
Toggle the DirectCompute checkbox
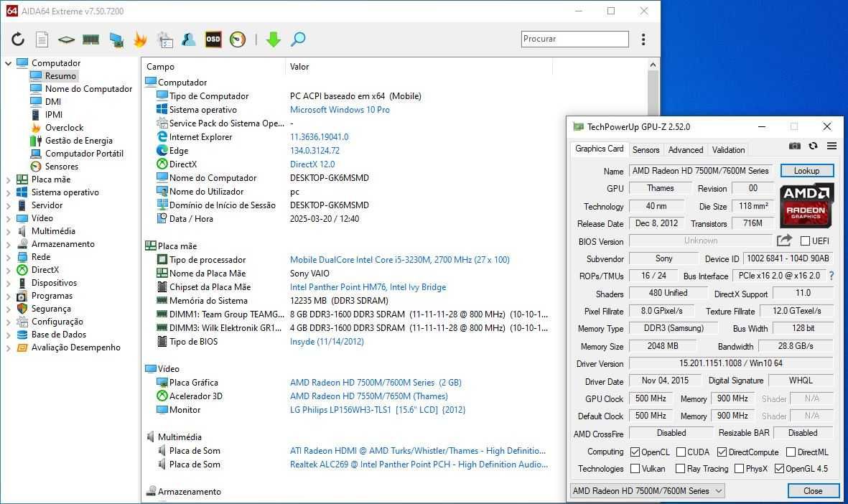722,452
